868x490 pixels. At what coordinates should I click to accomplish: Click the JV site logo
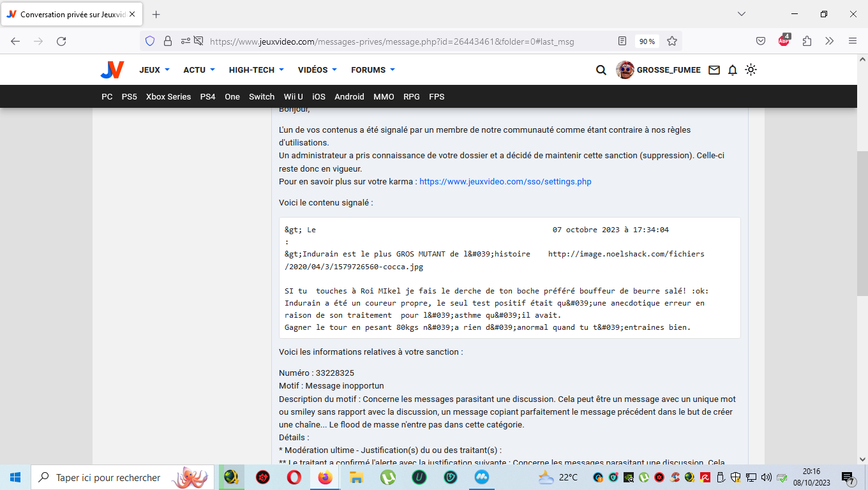[x=112, y=70]
